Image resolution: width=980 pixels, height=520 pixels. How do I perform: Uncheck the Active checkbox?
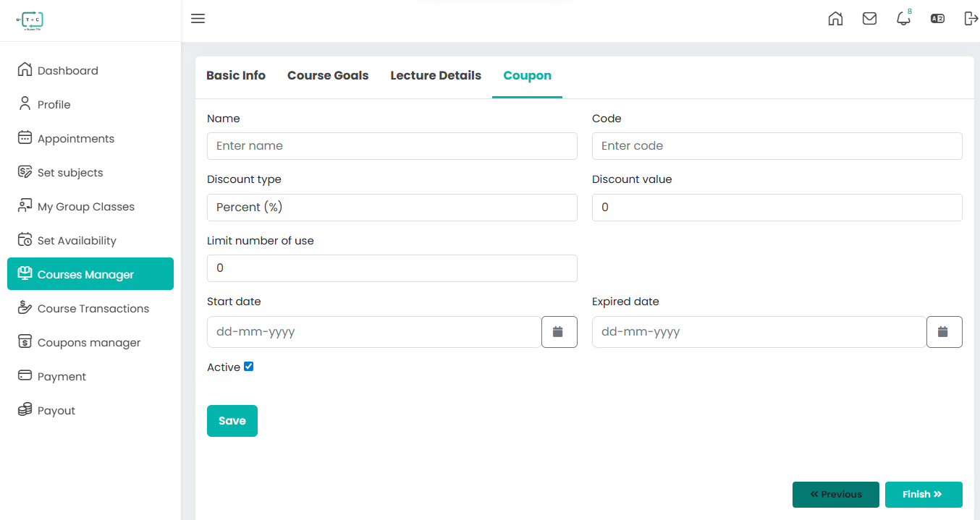pos(249,367)
